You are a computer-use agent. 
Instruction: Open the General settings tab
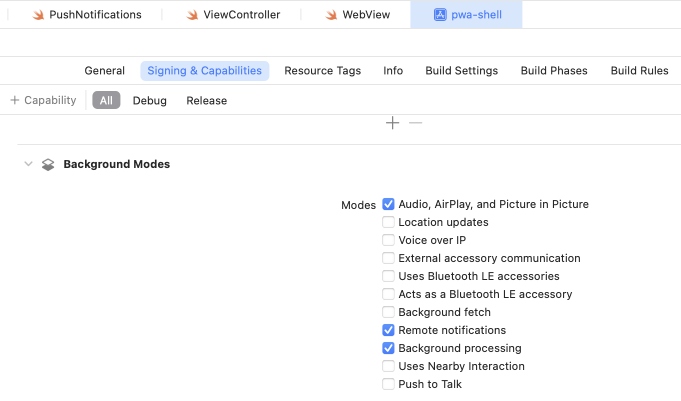104,70
